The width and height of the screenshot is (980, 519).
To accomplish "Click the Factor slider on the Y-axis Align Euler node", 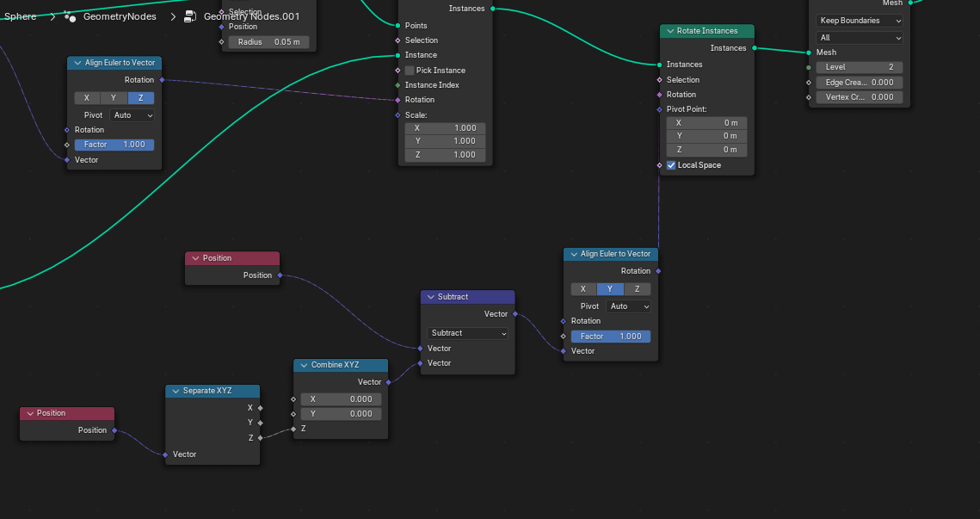I will 610,337.
